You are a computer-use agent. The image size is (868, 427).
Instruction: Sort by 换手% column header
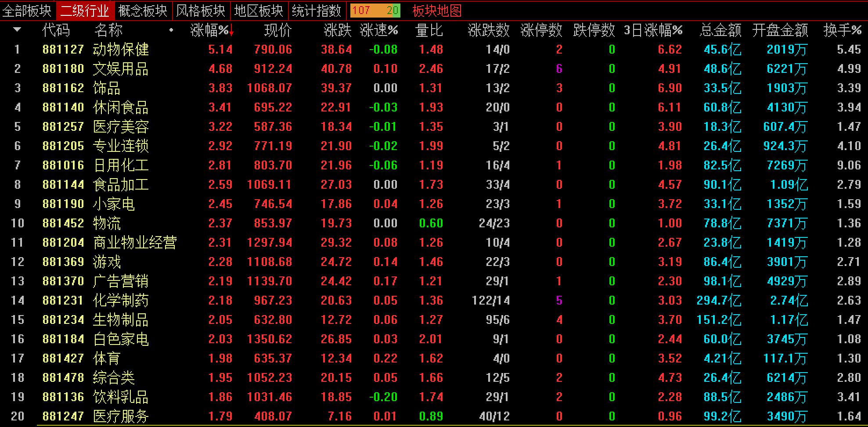pyautogui.click(x=843, y=30)
